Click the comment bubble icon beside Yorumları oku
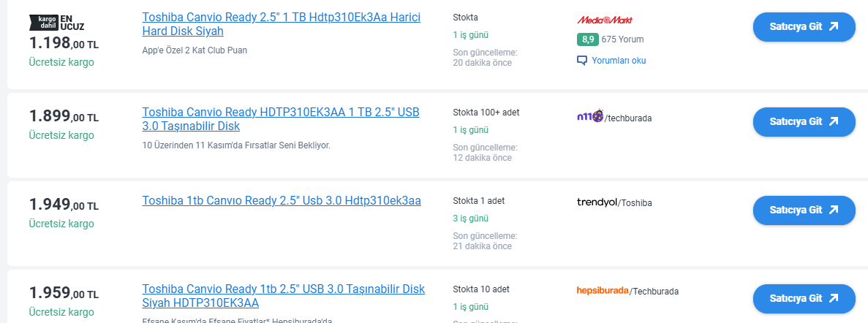 coord(582,61)
